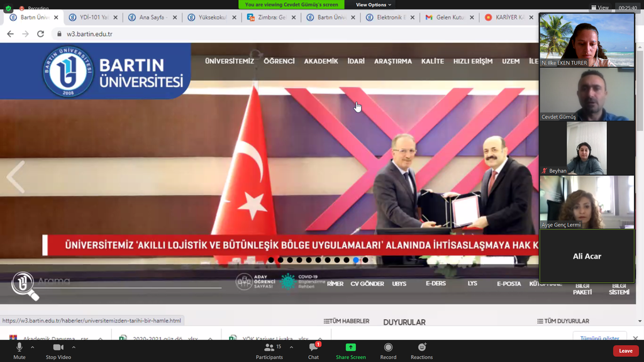This screenshot has height=362, width=644.
Task: Open the UBYS link
Action: (399, 283)
